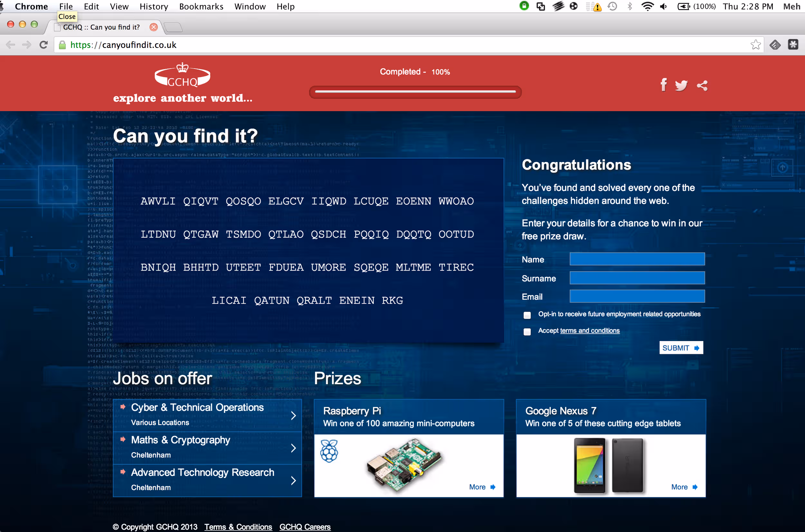The height and width of the screenshot is (532, 805).
Task: Click the arrow icon beside Raspberry Pi More
Action: point(493,487)
